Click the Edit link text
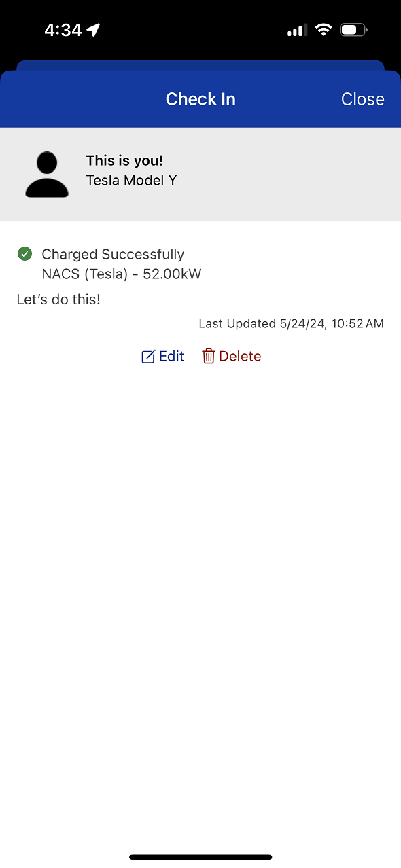Screen dimensions: 401x868 pyautogui.click(x=171, y=356)
